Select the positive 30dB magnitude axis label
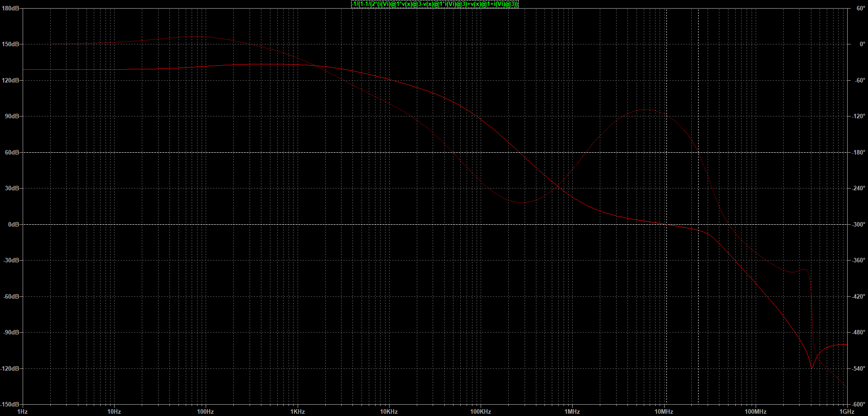 point(11,189)
